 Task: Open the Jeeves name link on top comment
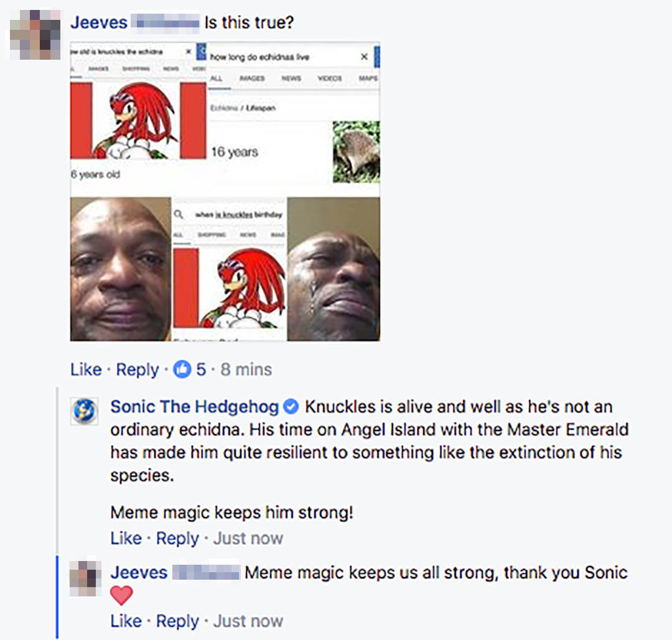point(99,22)
